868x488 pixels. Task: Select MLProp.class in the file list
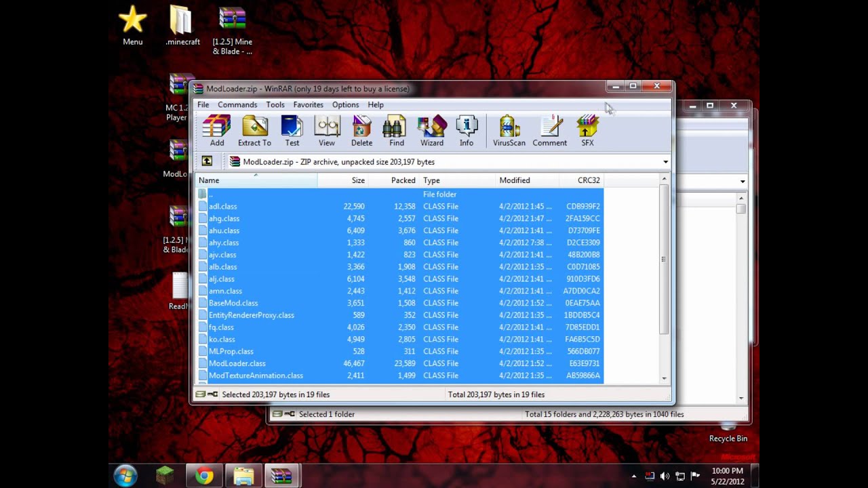coord(399,352)
